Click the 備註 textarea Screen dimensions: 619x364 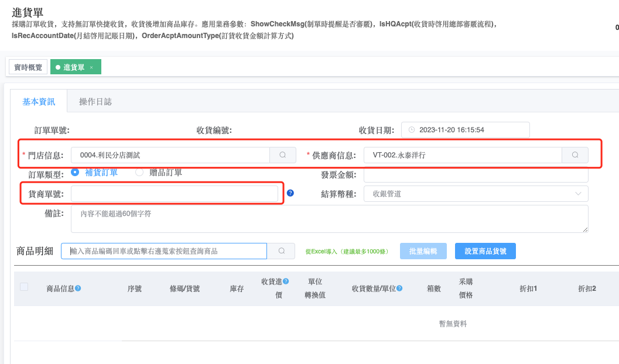329,218
